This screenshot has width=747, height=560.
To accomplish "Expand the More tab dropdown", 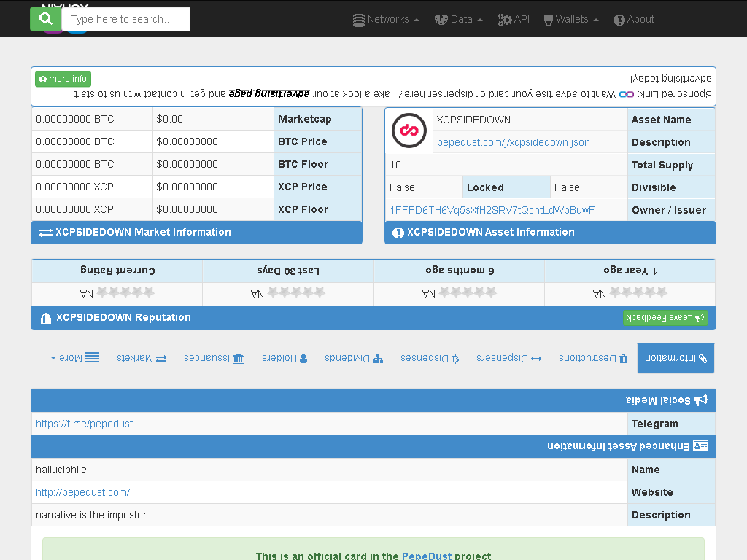I will pyautogui.click(x=75, y=358).
